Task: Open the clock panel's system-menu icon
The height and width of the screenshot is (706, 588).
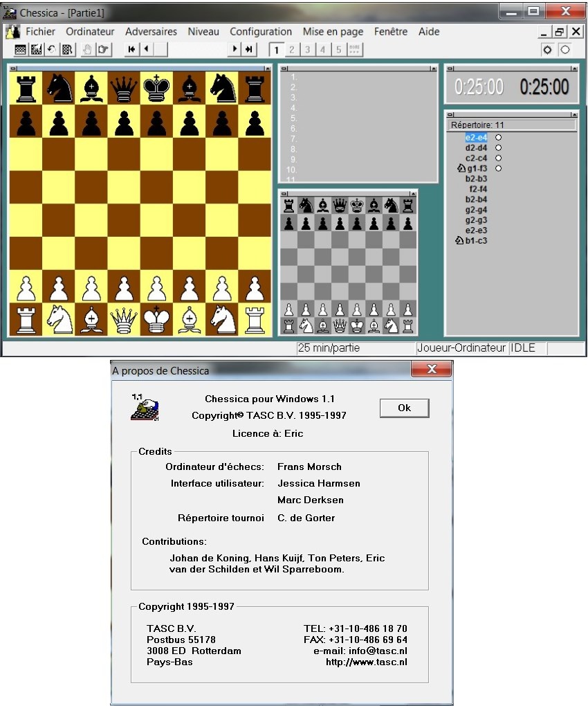Action: click(x=450, y=69)
